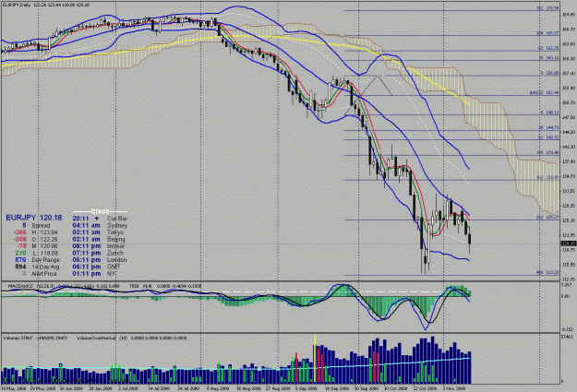Click the 141.10 price axis label
This screenshot has height=392, width=577.
[569, 147]
